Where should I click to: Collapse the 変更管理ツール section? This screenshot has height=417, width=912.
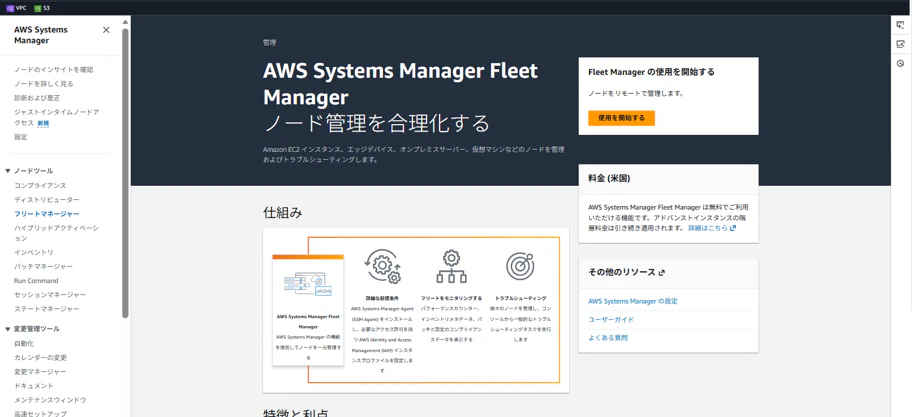tap(8, 329)
